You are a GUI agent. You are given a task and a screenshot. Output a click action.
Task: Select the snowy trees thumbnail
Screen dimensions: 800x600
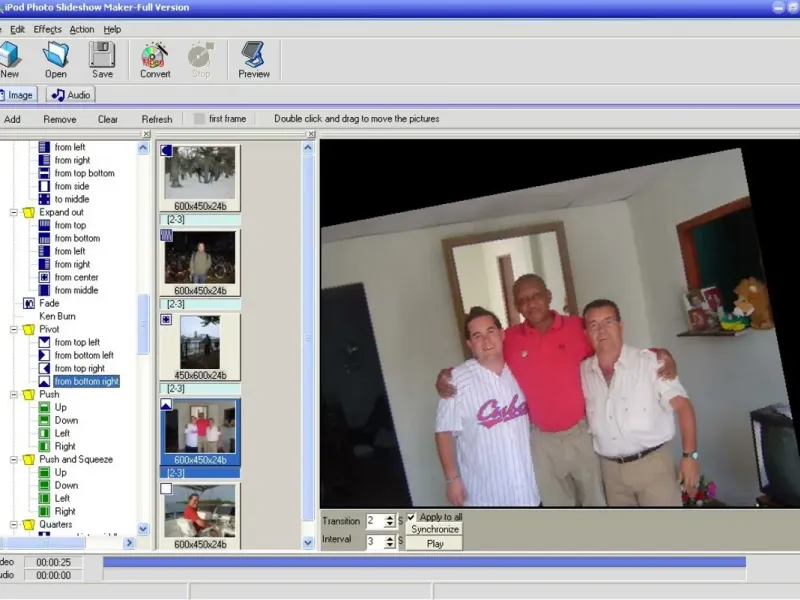(200, 172)
